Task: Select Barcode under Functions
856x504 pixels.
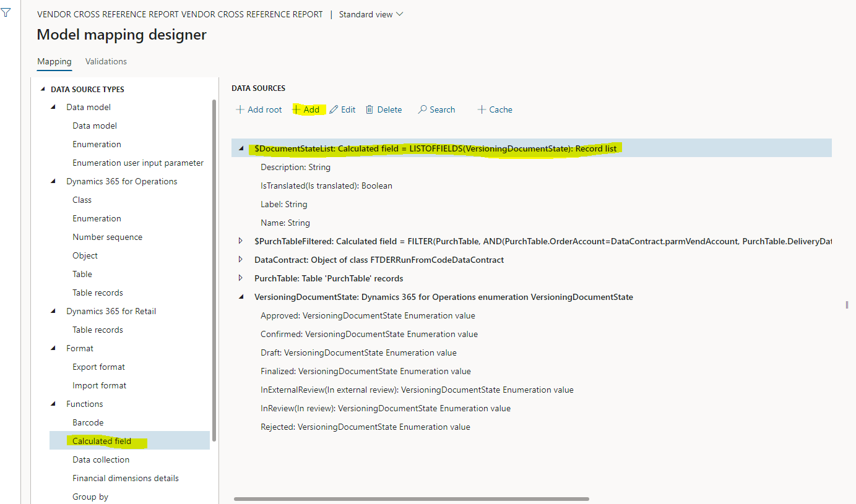Action: (x=88, y=422)
